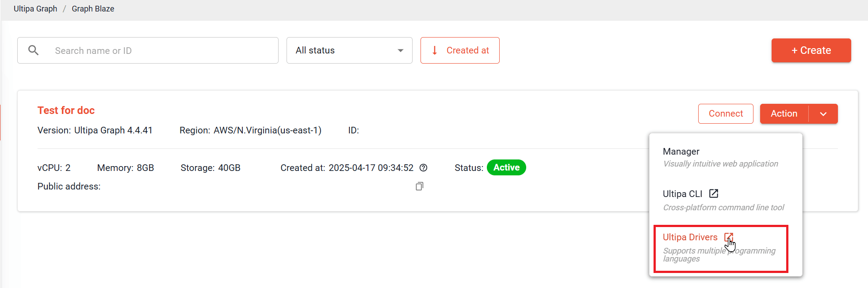This screenshot has height=288, width=868.
Task: Click the search magnifier icon
Action: pos(33,50)
